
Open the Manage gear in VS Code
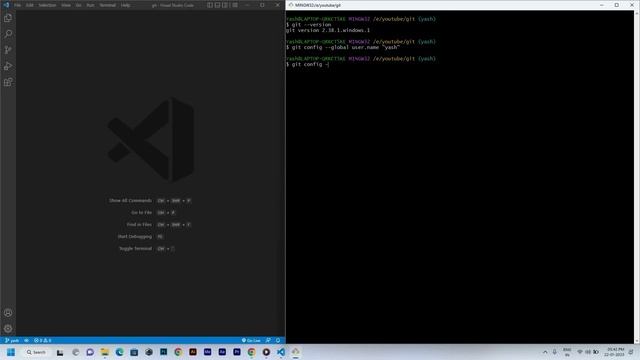click(x=8, y=329)
